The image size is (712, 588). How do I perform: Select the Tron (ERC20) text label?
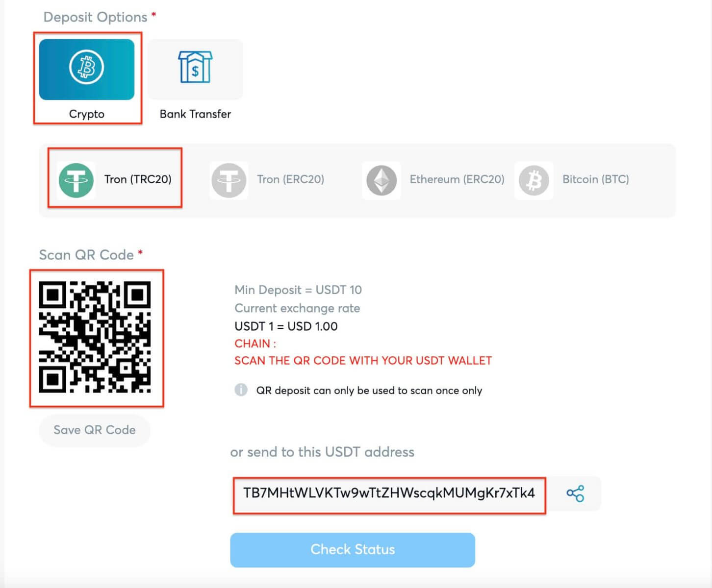point(290,179)
